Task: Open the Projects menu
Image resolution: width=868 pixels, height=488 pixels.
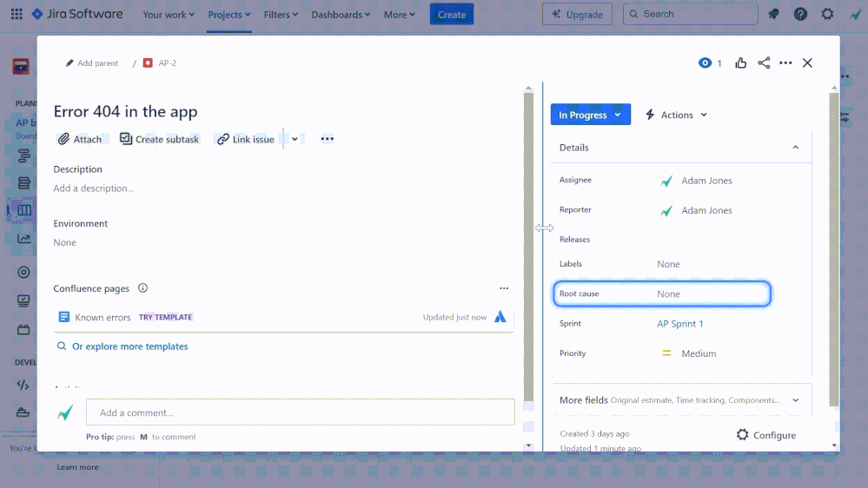Action: 229,15
